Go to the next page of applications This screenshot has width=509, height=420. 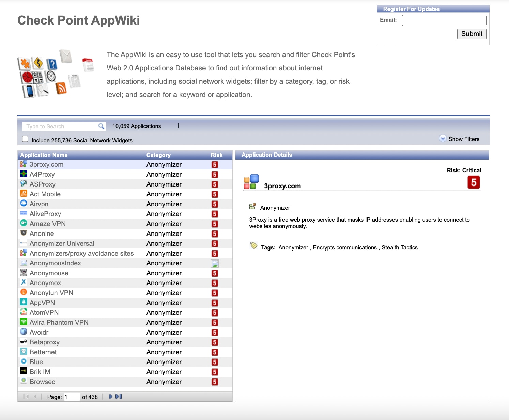coord(110,397)
